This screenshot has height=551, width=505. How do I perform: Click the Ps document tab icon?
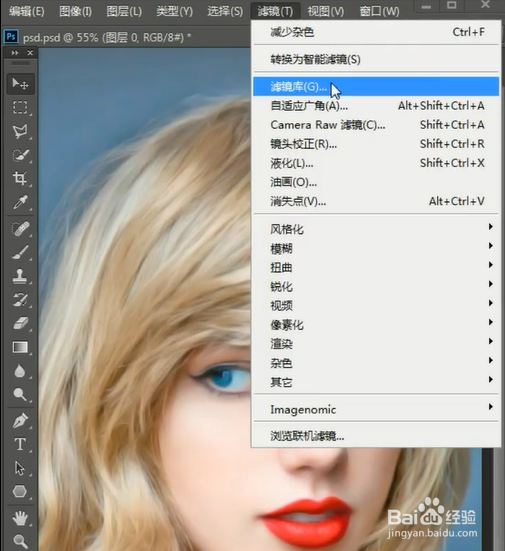click(x=11, y=36)
